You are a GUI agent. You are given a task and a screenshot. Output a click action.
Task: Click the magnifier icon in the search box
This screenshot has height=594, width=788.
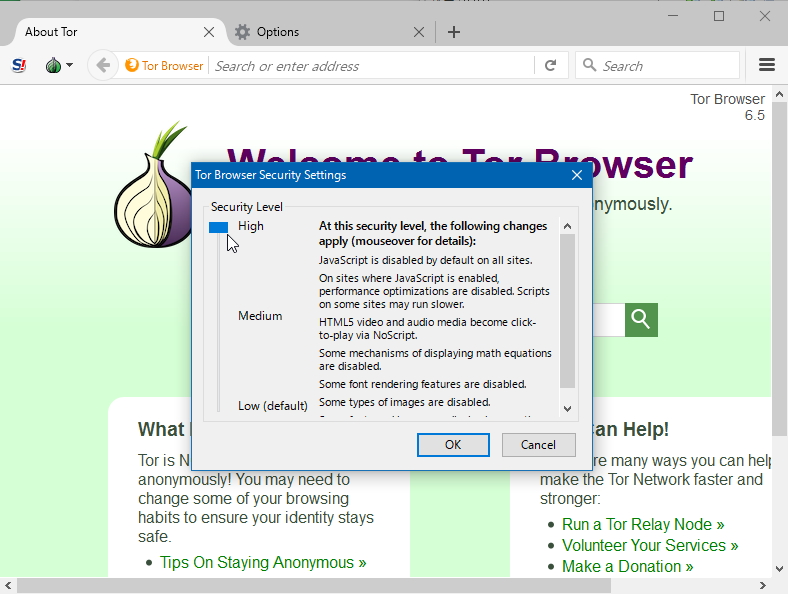589,65
